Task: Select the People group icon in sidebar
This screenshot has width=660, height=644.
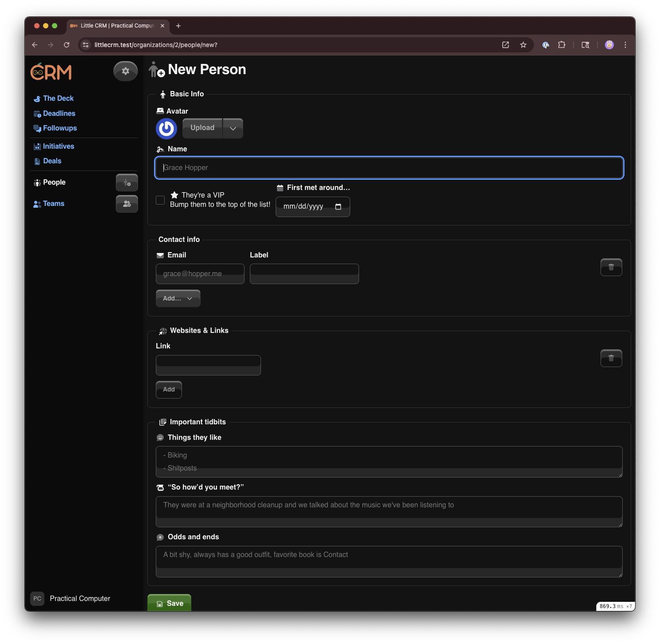Action: coord(37,182)
